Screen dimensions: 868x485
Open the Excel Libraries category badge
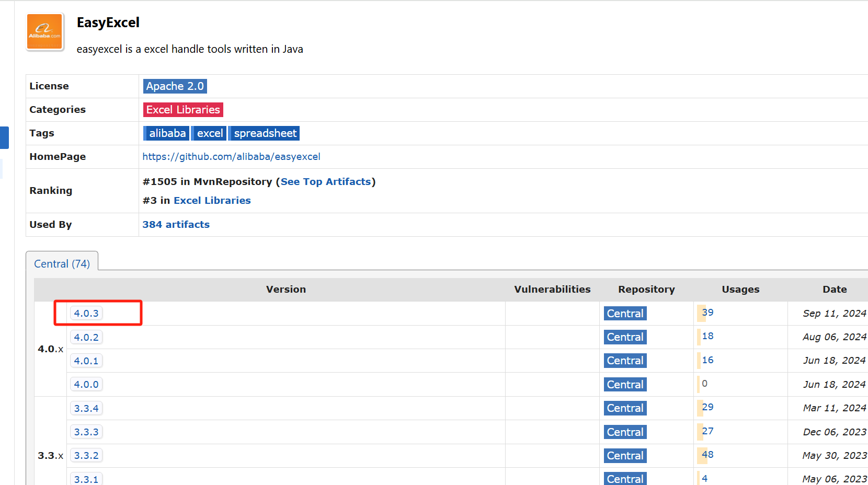pos(183,110)
